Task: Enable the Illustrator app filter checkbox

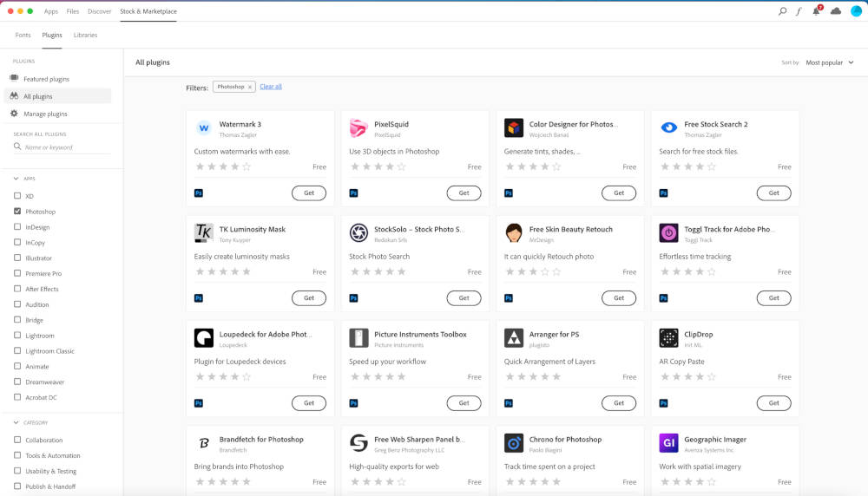Action: click(x=17, y=258)
